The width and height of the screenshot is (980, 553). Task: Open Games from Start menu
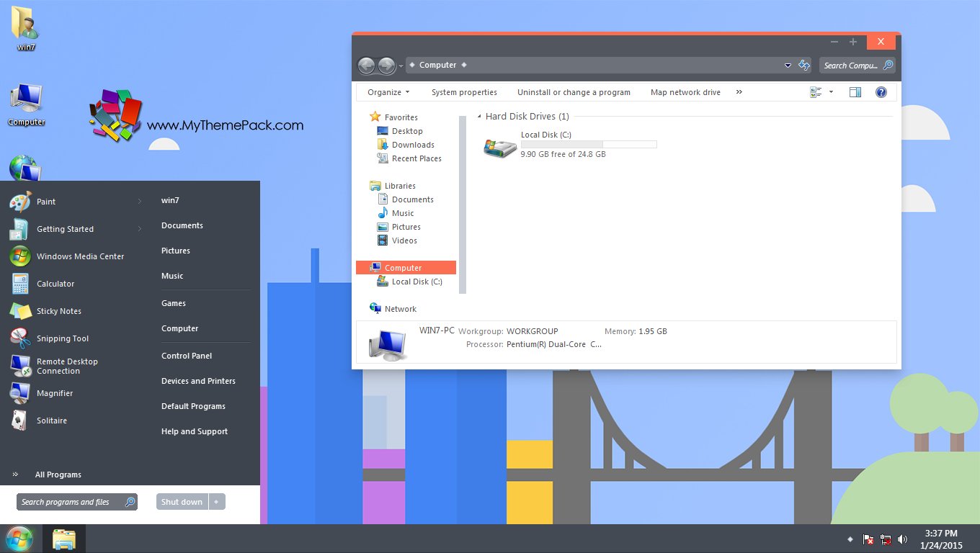(174, 303)
